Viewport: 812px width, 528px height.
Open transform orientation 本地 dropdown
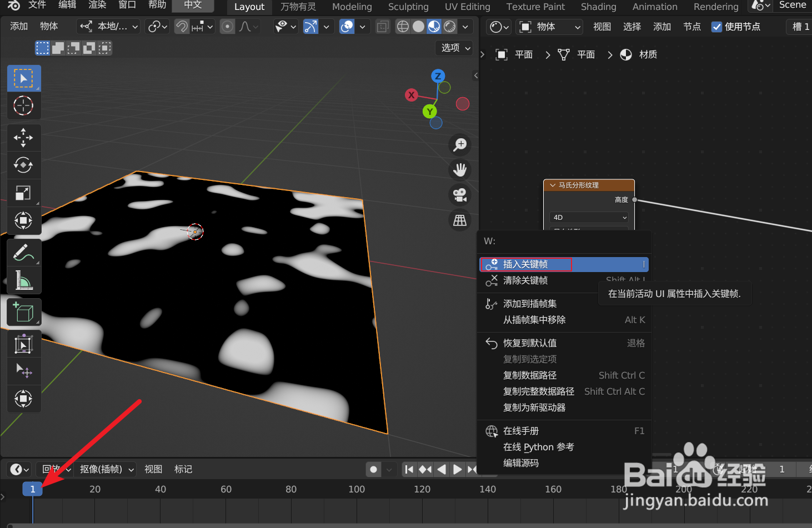click(108, 26)
